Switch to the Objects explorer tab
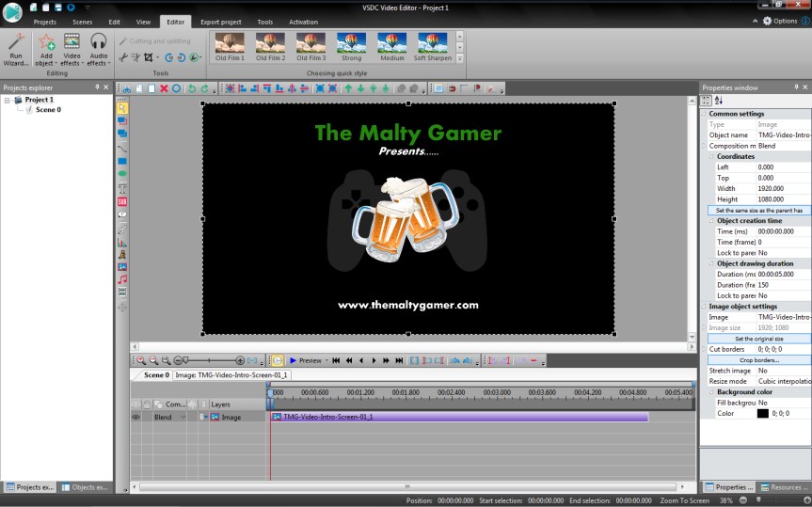Image resolution: width=812 pixels, height=507 pixels. 85,487
